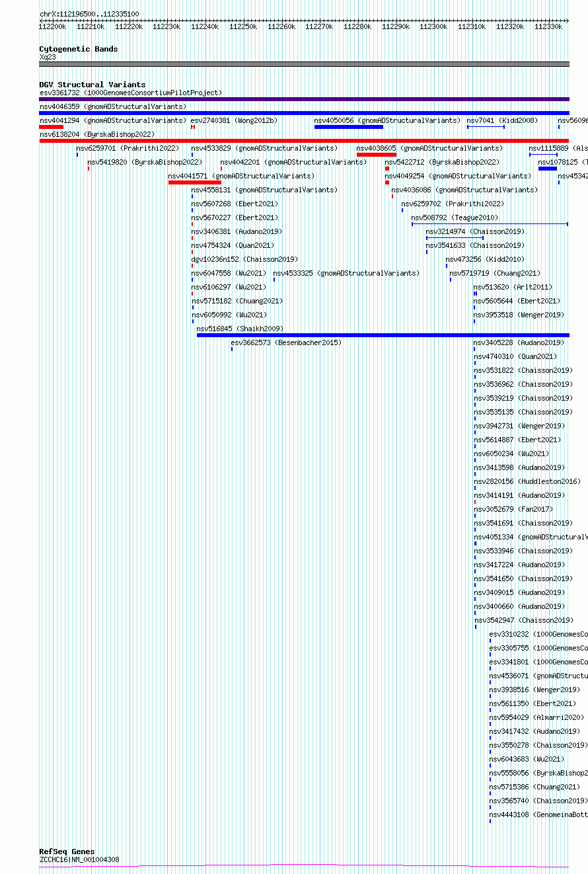Screen dimensions: 588x874
Task: Click nsv4036086 gnomAD variant label
Action: [x=464, y=190]
